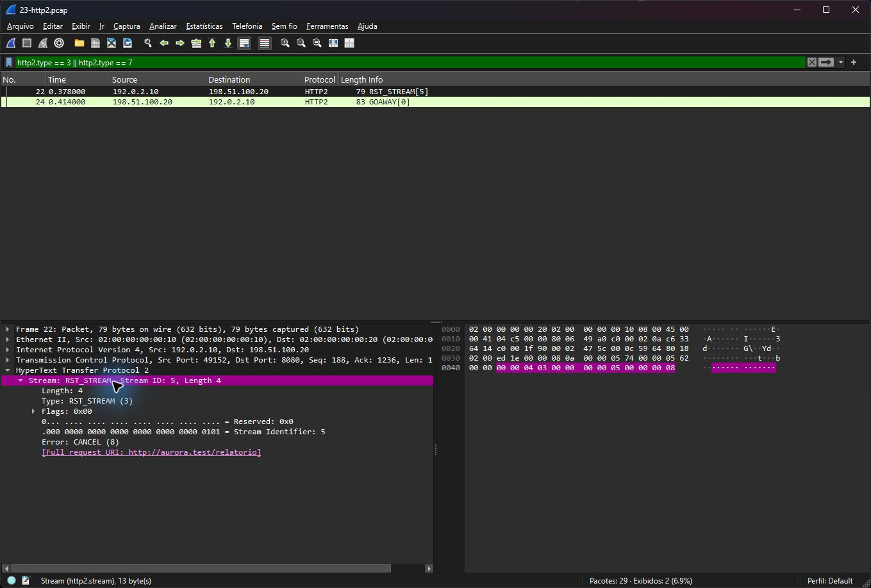Close this capture file
Screen dimensions: 871x588
(112, 43)
